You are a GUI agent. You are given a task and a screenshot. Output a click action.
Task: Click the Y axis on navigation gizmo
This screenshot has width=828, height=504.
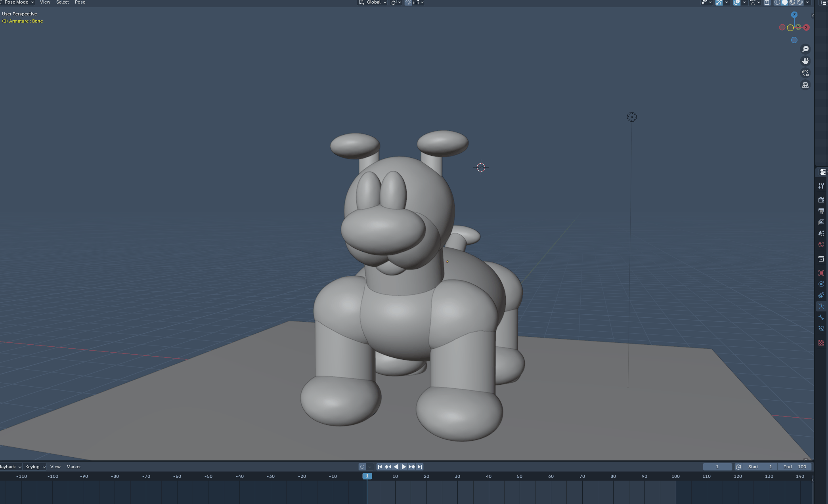coord(798,27)
